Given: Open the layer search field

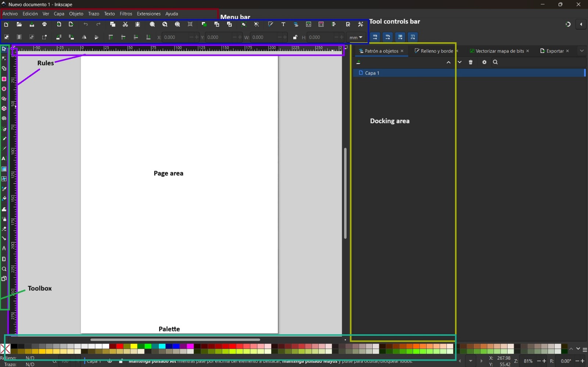Looking at the screenshot, I should (495, 62).
